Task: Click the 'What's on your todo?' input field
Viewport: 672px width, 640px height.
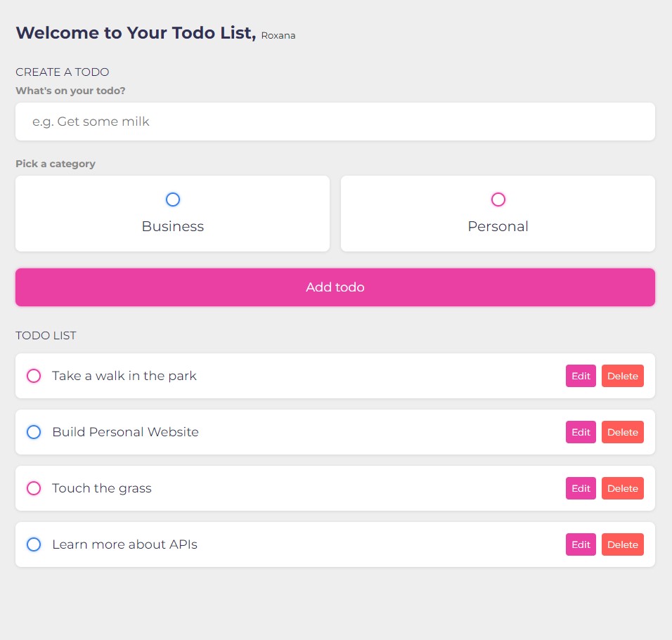Action: click(x=335, y=122)
